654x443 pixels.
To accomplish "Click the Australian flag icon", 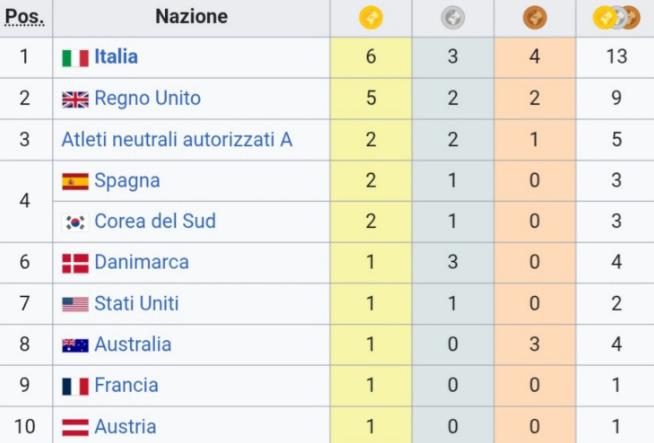I will [75, 345].
